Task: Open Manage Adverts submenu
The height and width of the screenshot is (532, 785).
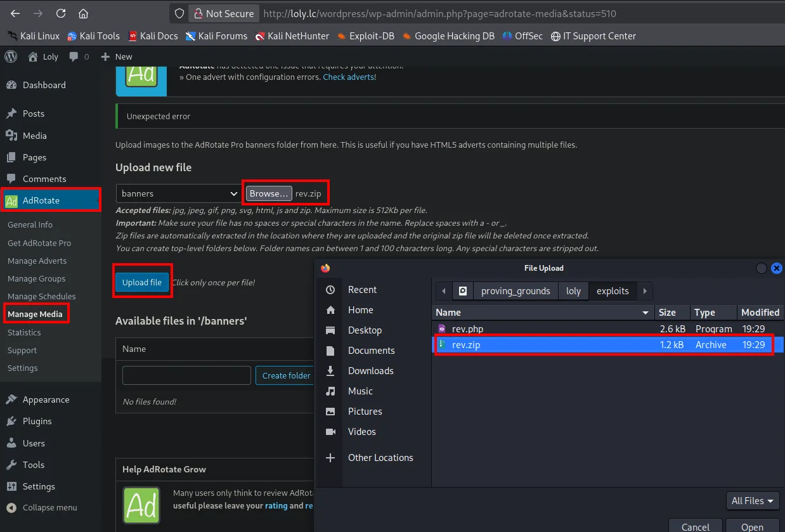Action: click(37, 261)
